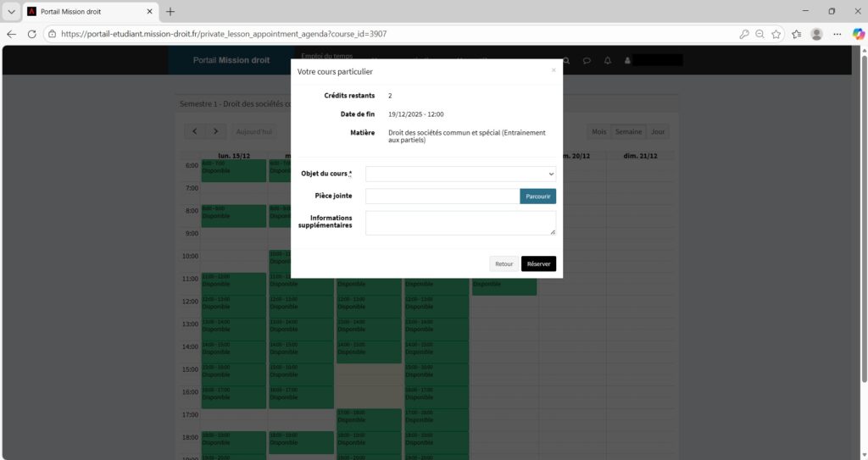Open the browser tab list chevron
This screenshot has width=868, height=460.
(x=11, y=12)
